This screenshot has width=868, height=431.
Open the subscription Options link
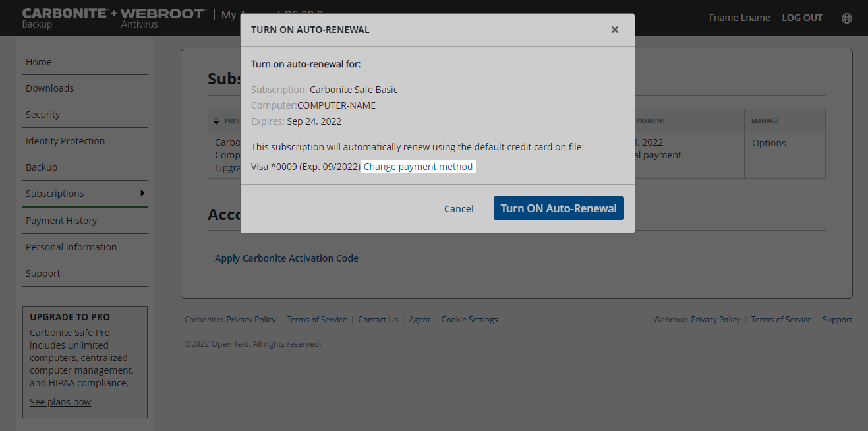pos(768,143)
